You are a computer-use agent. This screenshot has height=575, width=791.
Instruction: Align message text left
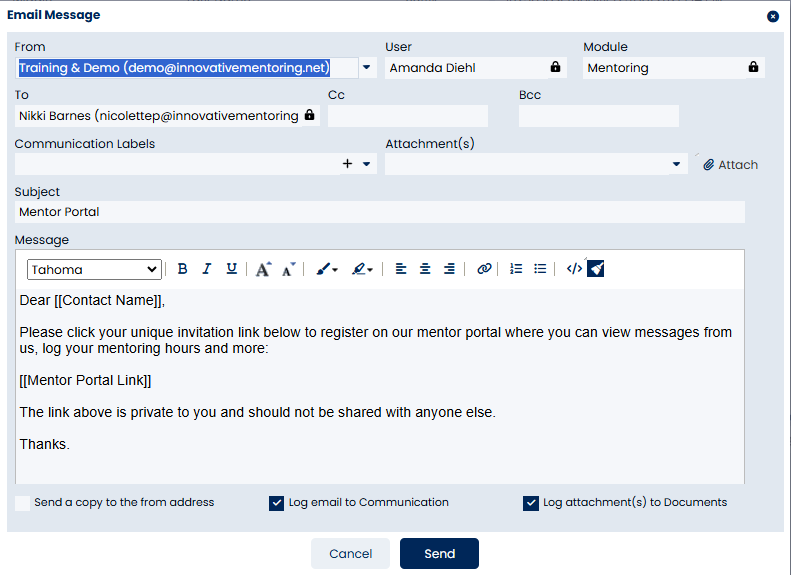401,269
